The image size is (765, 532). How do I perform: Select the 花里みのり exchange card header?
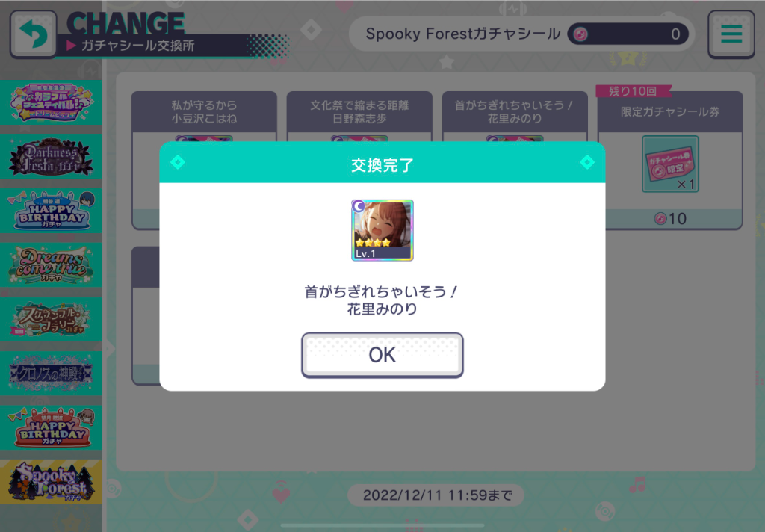pos(514,112)
